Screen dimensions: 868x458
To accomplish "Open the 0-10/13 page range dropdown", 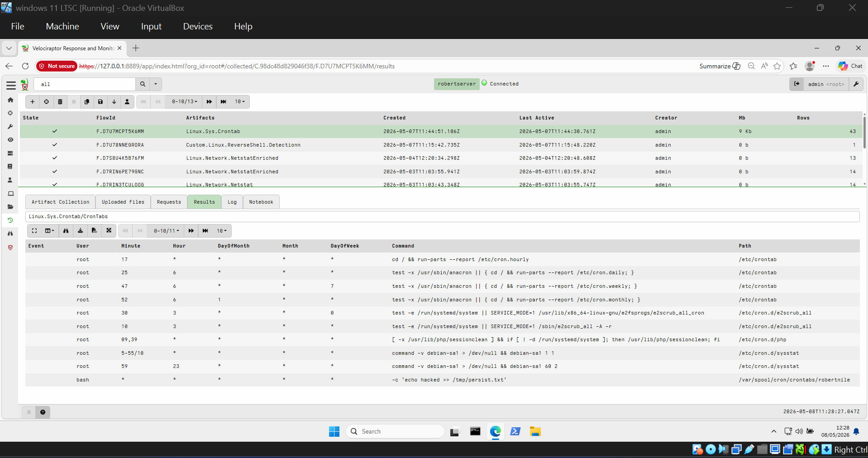I will click(185, 102).
